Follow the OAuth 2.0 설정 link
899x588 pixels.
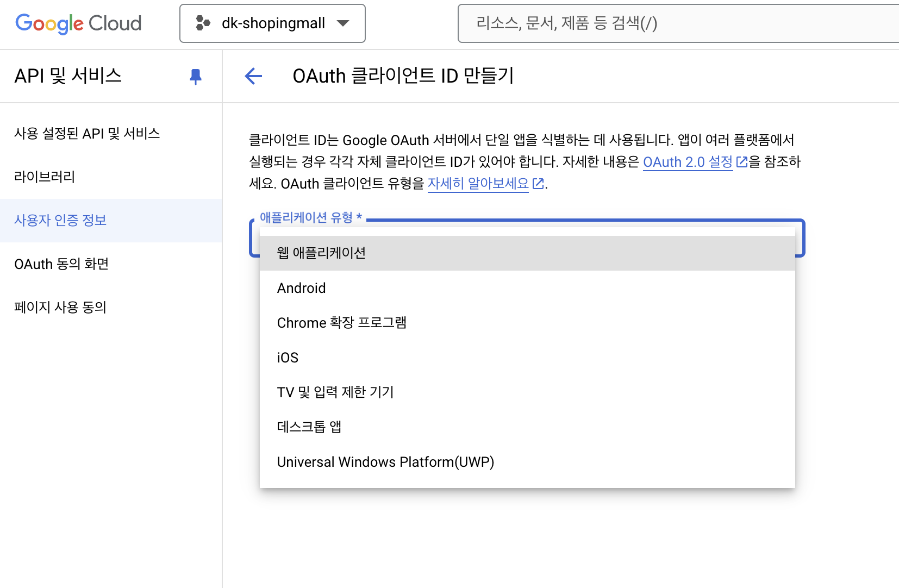point(688,162)
